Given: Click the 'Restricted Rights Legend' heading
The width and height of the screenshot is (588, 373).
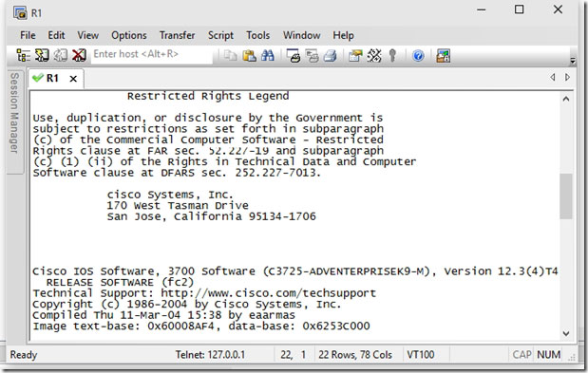Looking at the screenshot, I should [x=208, y=96].
